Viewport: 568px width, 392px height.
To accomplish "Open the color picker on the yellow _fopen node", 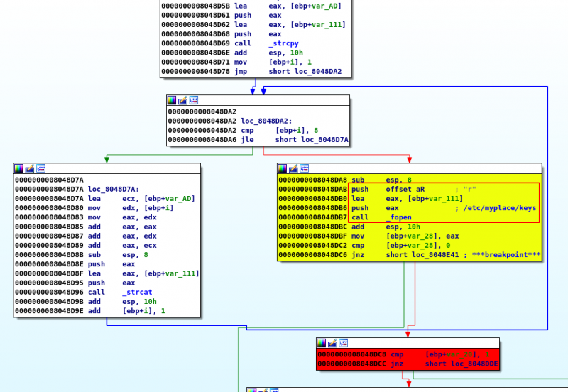I will 283,168.
